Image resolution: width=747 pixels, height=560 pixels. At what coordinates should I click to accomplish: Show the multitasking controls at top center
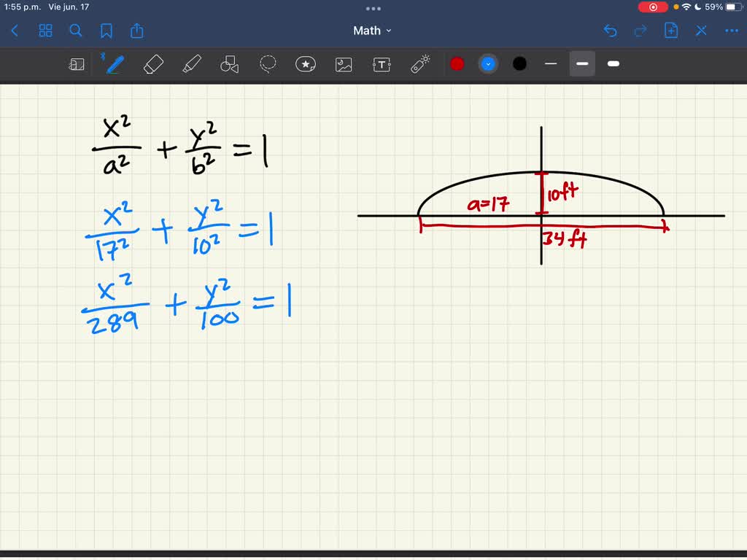point(373,8)
